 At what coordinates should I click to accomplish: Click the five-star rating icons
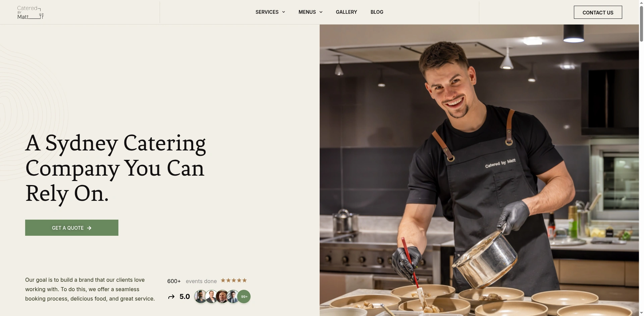pos(234,280)
